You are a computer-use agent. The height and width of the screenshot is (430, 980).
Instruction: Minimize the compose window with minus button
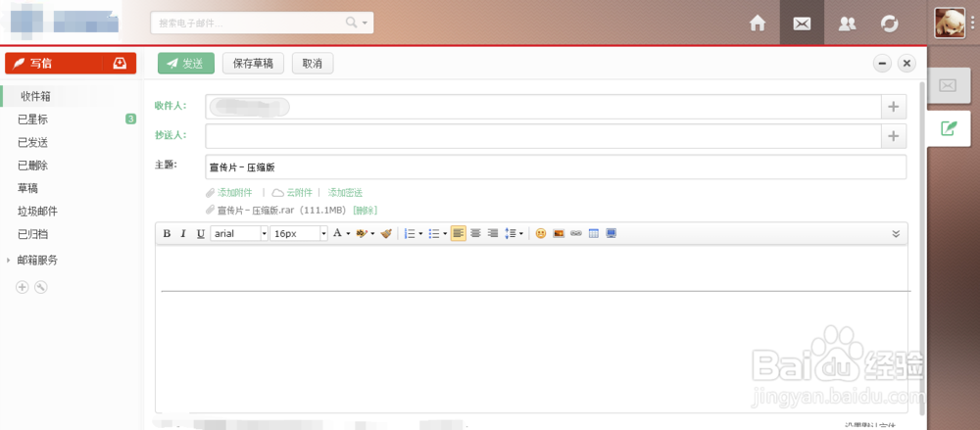click(883, 63)
